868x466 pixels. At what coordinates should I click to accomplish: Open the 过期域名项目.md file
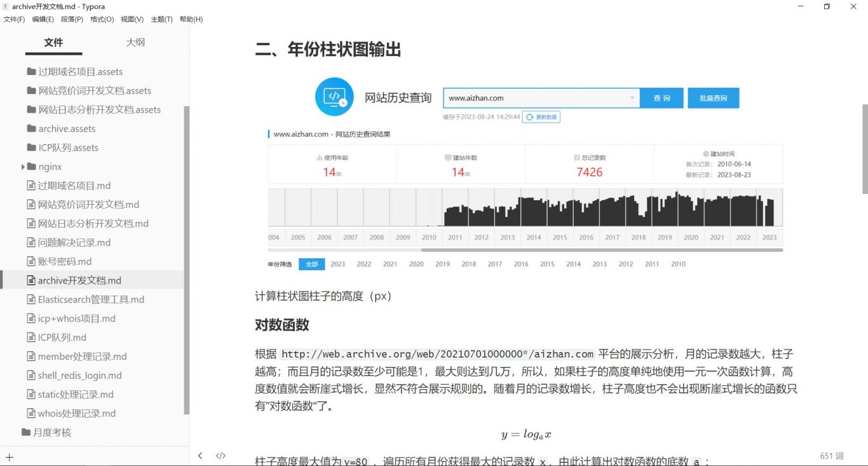[74, 186]
